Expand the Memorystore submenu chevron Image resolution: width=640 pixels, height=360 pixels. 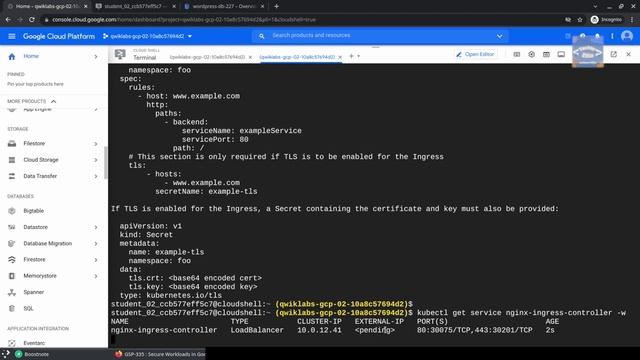[x=96, y=276]
